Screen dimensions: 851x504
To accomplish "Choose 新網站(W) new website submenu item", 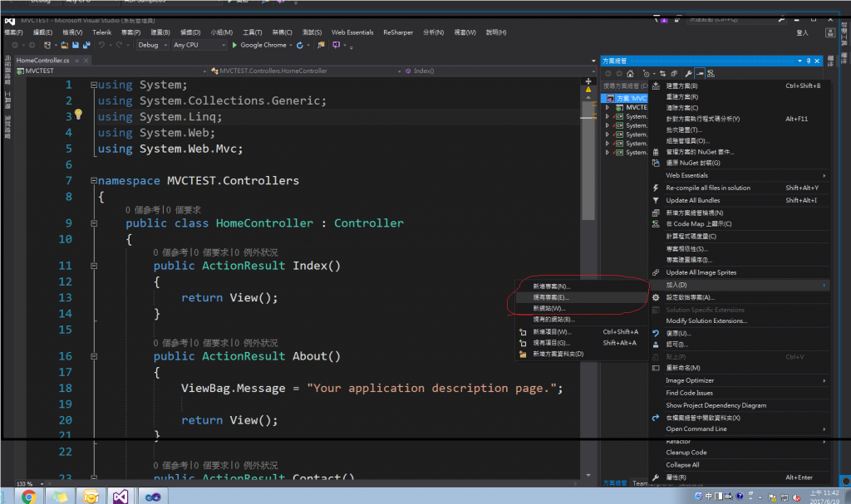I will click(582, 308).
